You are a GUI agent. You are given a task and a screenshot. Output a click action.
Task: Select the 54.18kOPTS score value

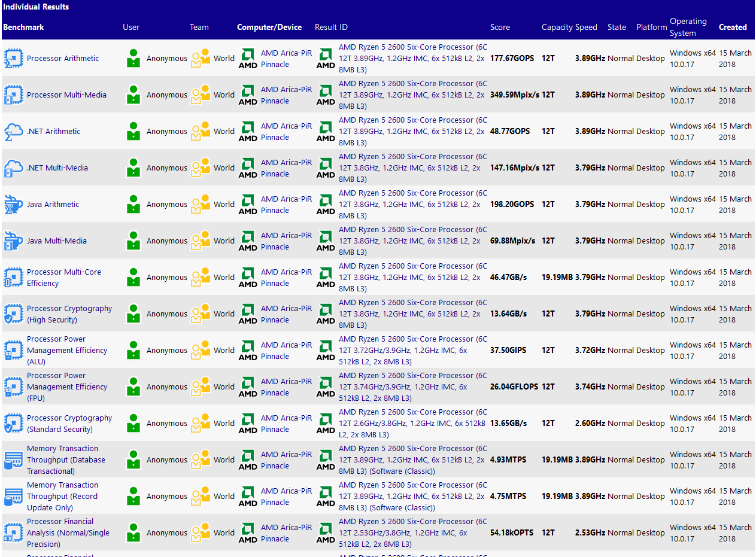512,533
